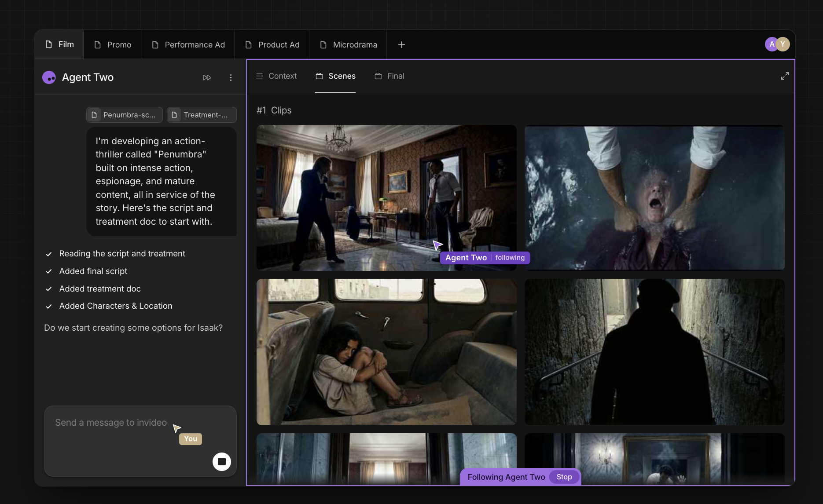Click Stop in the Following Agent Two bar
The image size is (823, 504).
tap(564, 477)
